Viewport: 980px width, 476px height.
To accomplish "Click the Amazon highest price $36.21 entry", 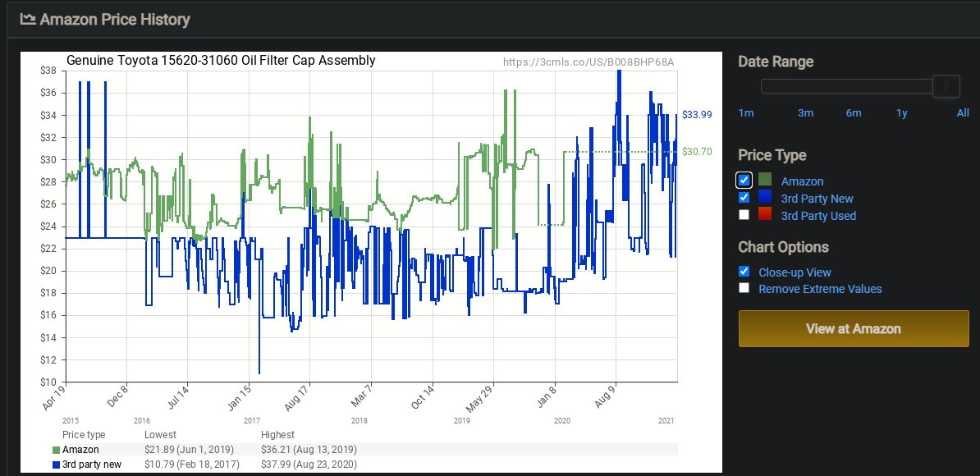I will point(309,450).
